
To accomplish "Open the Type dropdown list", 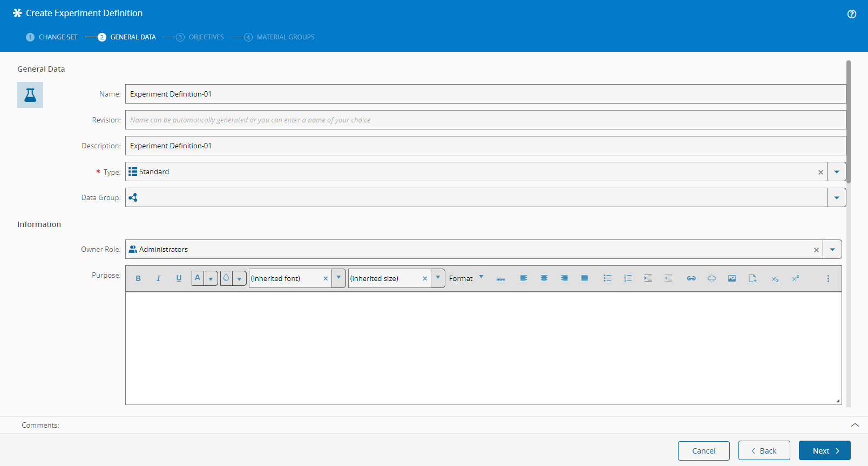I will 837,172.
